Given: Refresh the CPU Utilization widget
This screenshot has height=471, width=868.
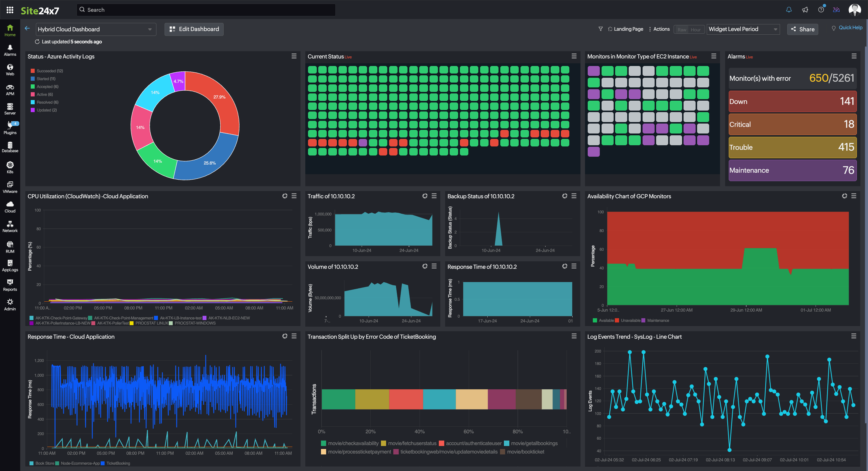Looking at the screenshot, I should (x=285, y=196).
